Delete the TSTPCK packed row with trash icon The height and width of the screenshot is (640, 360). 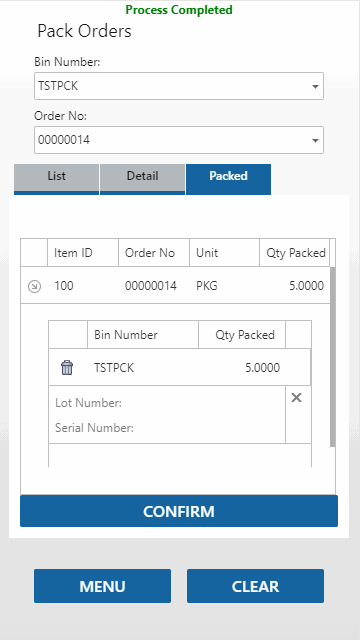coord(67,368)
